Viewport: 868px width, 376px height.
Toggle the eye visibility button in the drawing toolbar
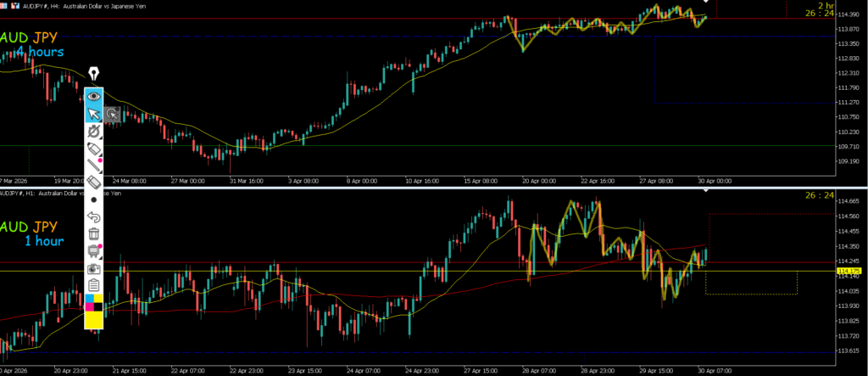94,97
